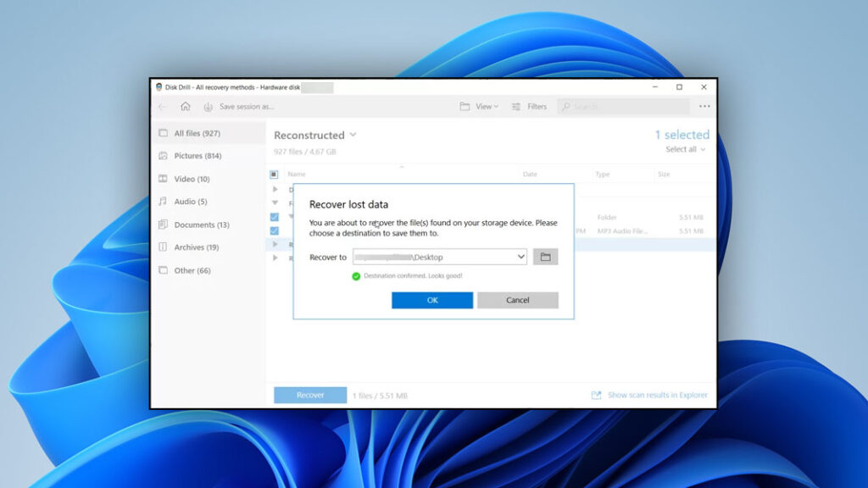Click the Save session icon in toolbar
Image resolution: width=868 pixels, height=488 pixels.
pyautogui.click(x=208, y=106)
